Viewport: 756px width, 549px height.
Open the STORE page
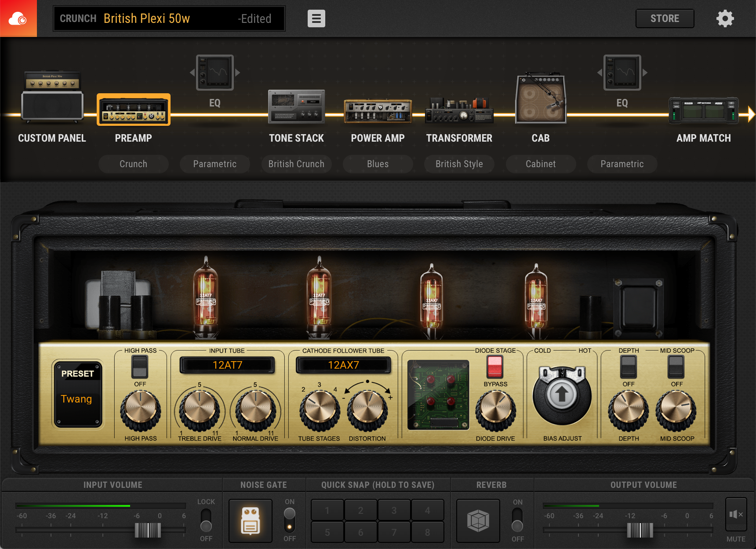click(x=665, y=18)
